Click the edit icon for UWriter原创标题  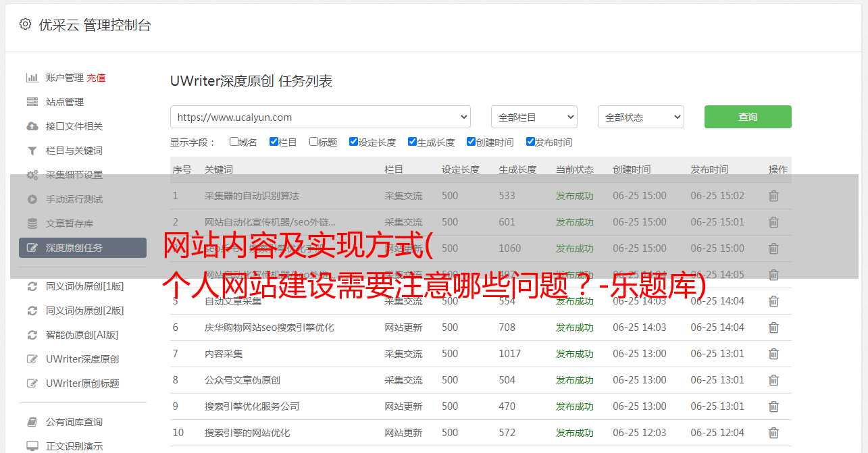pos(32,383)
